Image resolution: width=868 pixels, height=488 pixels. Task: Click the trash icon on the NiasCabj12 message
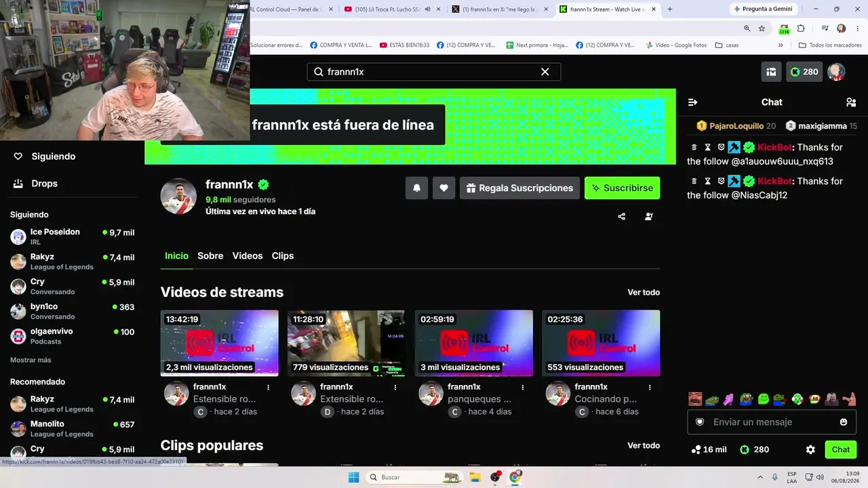coord(694,181)
